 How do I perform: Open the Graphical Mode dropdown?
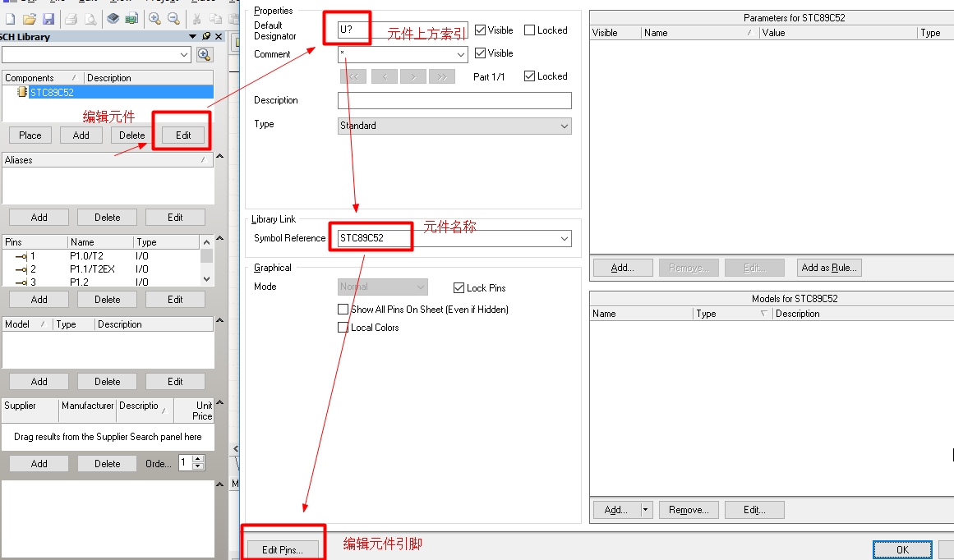pos(383,287)
